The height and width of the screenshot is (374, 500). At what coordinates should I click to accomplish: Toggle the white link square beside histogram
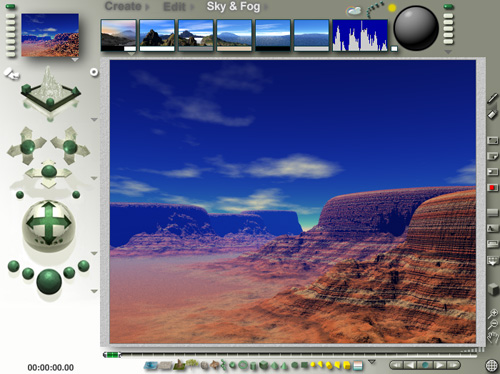[394, 49]
